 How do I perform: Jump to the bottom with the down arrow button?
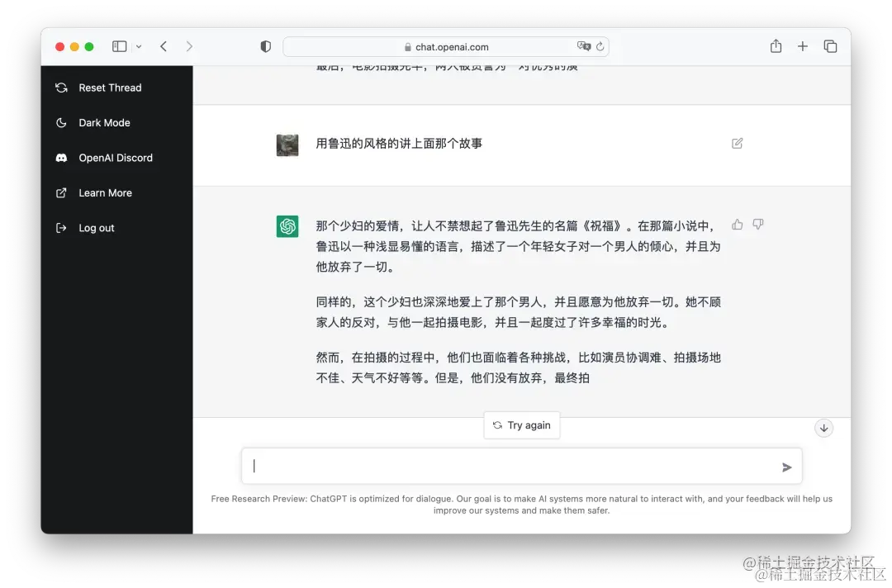[823, 429]
